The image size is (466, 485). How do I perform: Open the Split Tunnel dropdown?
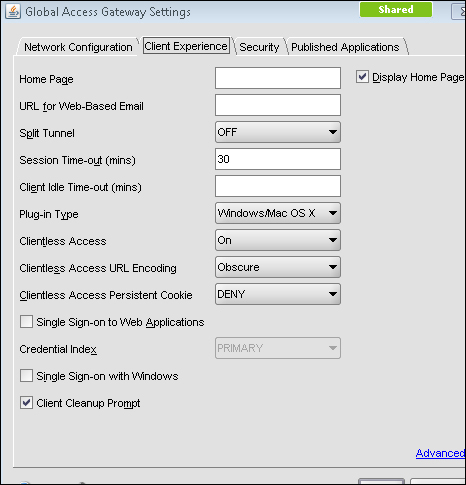[278, 132]
